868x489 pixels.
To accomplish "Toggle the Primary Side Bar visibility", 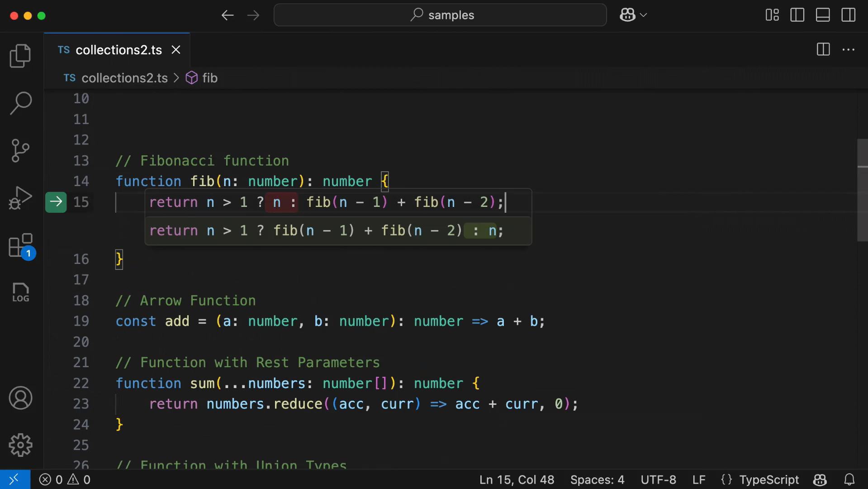I will point(797,15).
